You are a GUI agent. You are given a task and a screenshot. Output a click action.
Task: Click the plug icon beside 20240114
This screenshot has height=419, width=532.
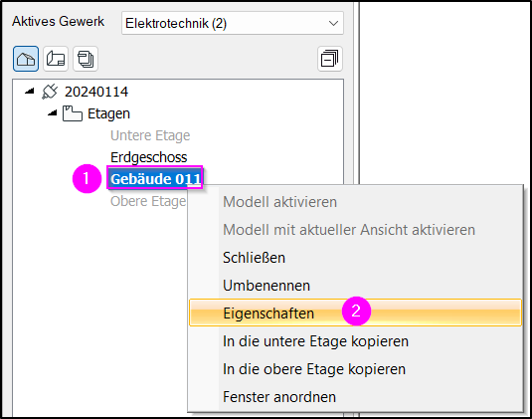click(x=50, y=92)
